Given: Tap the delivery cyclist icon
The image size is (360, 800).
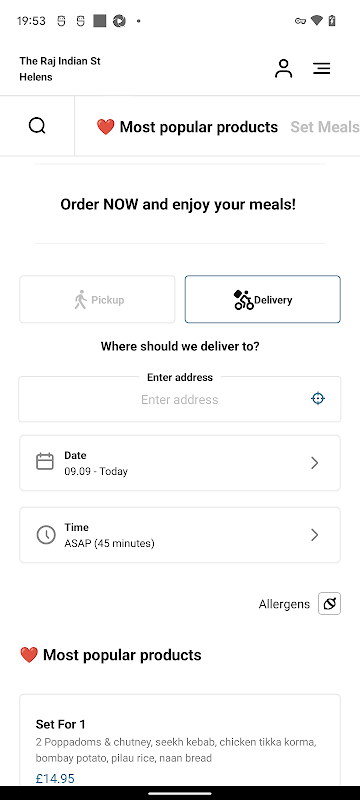Looking at the screenshot, I should [243, 299].
